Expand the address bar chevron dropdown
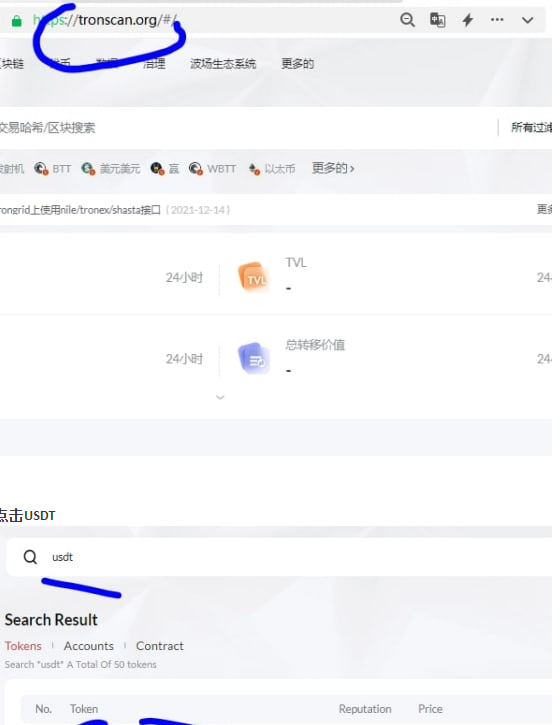 point(528,20)
